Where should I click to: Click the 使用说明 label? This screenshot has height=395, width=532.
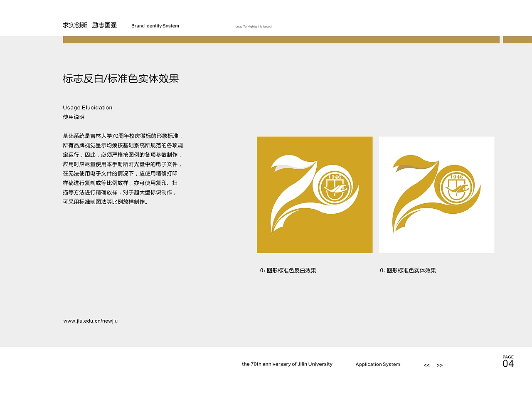(x=74, y=117)
